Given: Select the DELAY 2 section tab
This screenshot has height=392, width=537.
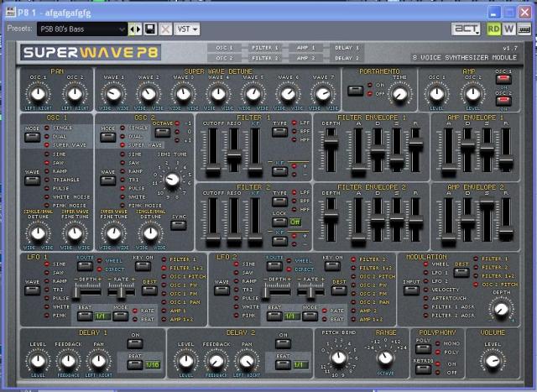Looking at the screenshot, I should (x=347, y=58).
